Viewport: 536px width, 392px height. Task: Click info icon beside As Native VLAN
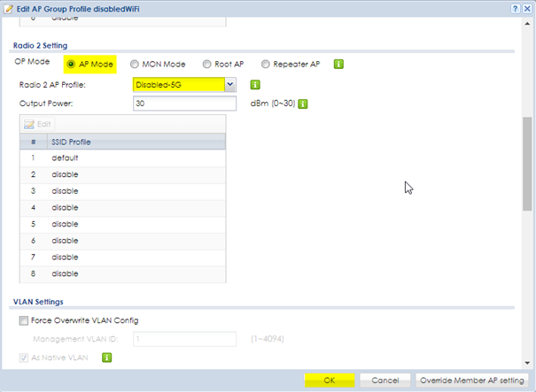(106, 357)
